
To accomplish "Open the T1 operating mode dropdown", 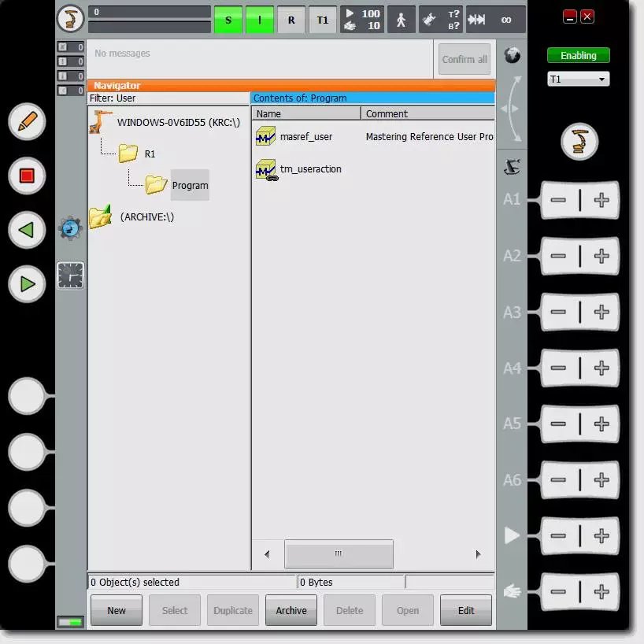I will point(578,80).
